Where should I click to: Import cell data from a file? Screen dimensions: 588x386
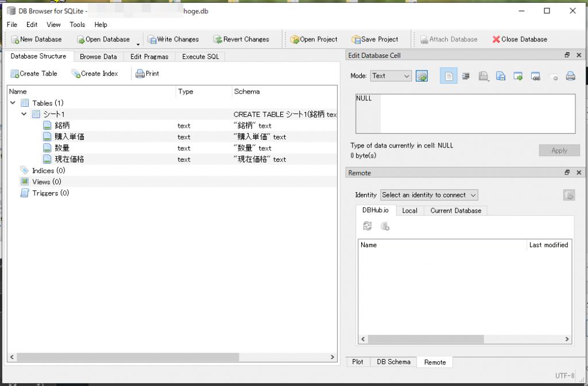482,75
